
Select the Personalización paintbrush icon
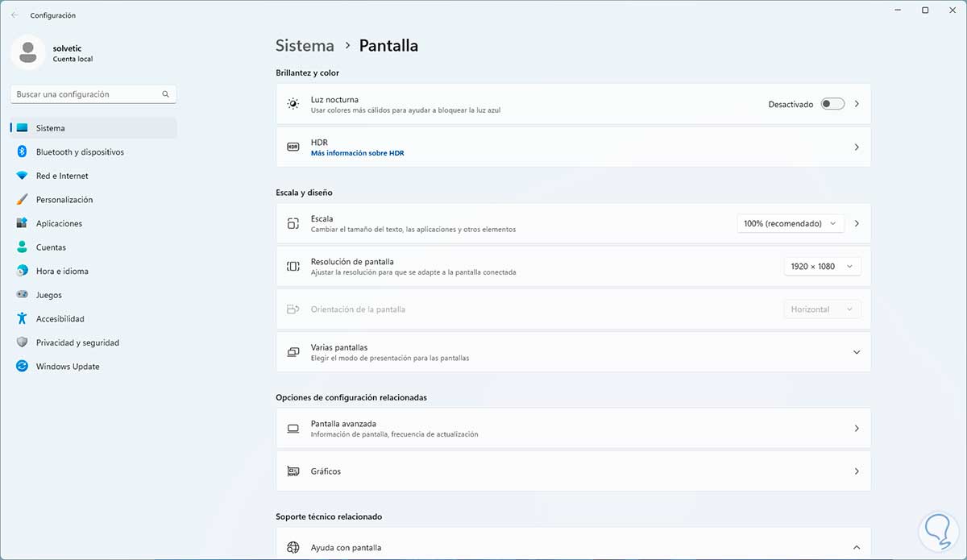point(22,200)
